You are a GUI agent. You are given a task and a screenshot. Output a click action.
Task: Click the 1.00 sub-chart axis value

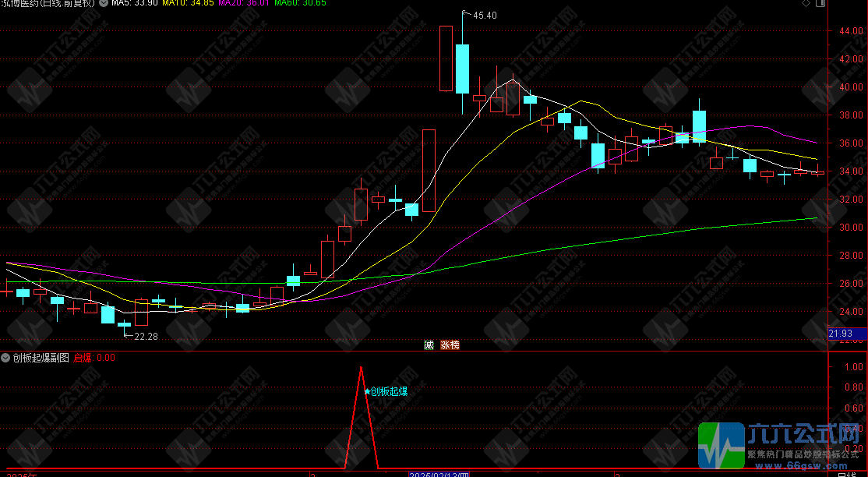pyautogui.click(x=854, y=367)
